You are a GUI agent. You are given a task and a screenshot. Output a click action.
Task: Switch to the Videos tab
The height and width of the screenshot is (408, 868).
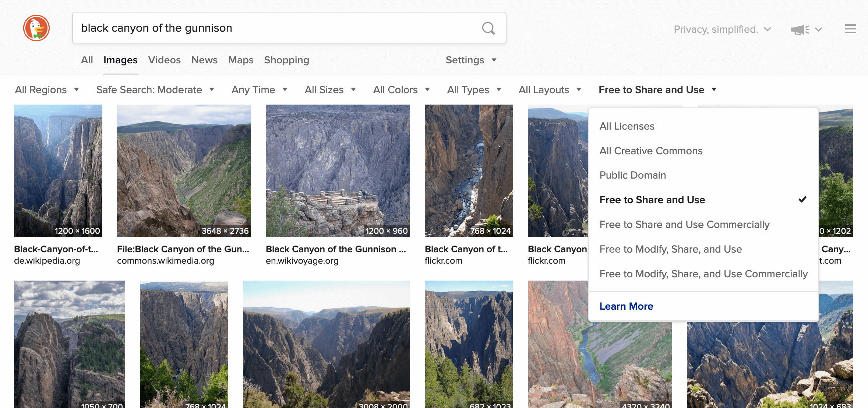click(x=164, y=60)
